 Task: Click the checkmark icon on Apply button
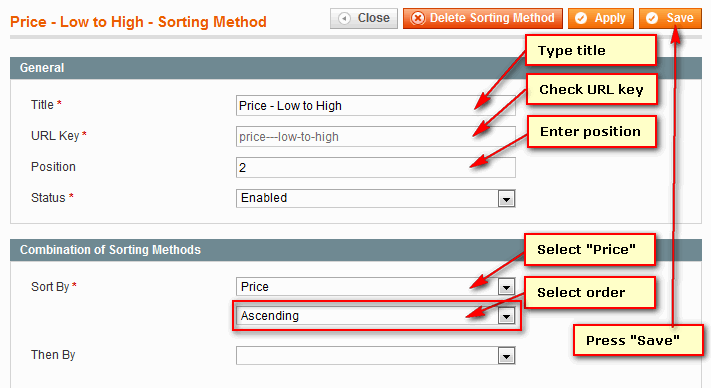[x=581, y=18]
